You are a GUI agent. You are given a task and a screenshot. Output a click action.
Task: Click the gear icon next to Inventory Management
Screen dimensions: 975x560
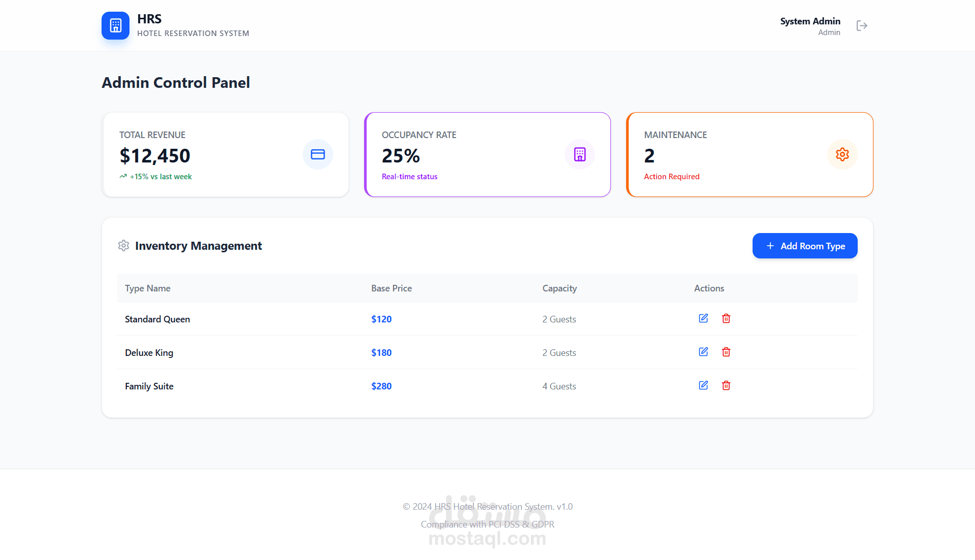point(123,246)
